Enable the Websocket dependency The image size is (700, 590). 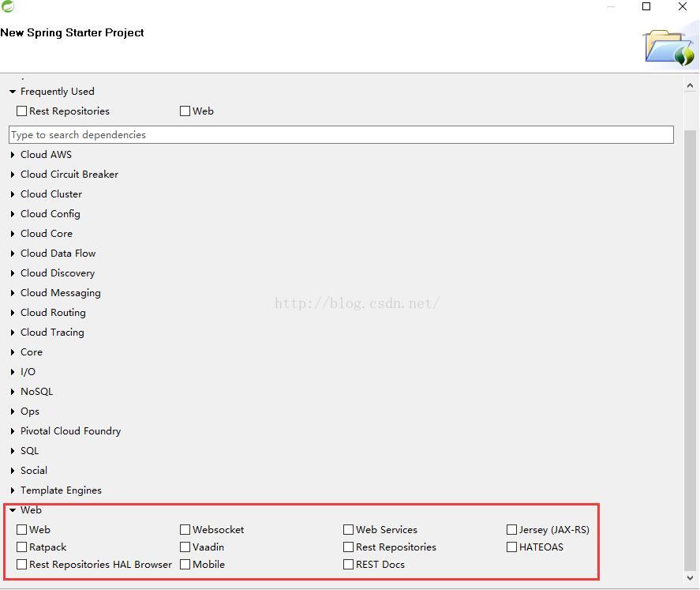tap(185, 529)
